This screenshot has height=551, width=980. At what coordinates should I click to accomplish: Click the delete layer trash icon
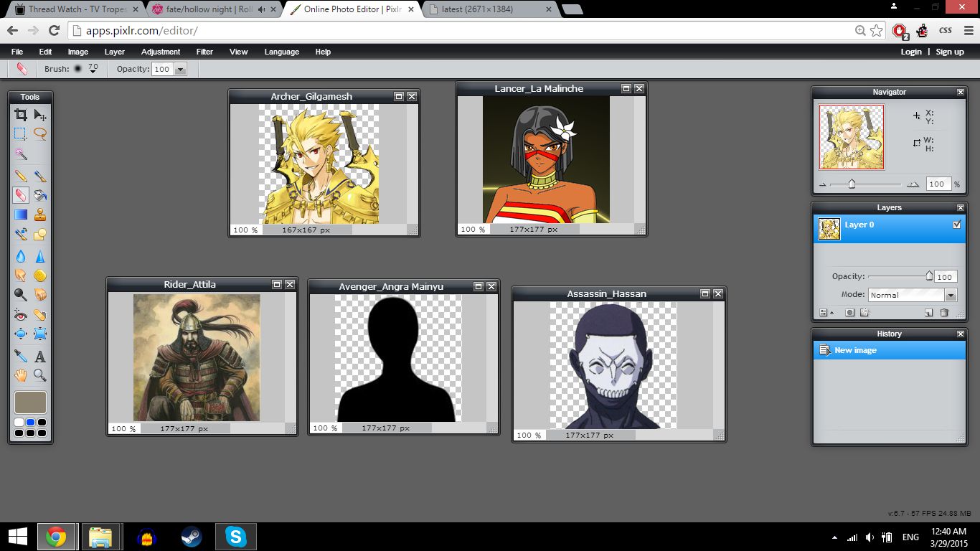[944, 313]
